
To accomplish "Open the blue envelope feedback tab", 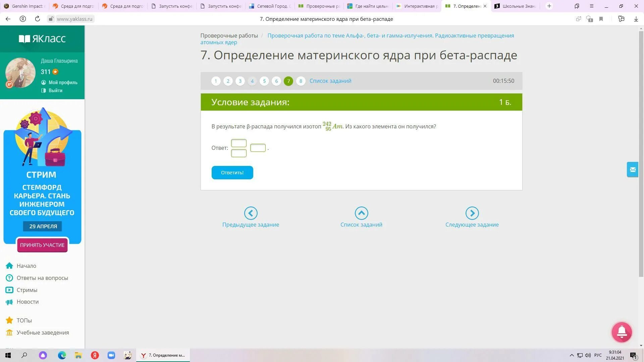I will tap(633, 170).
